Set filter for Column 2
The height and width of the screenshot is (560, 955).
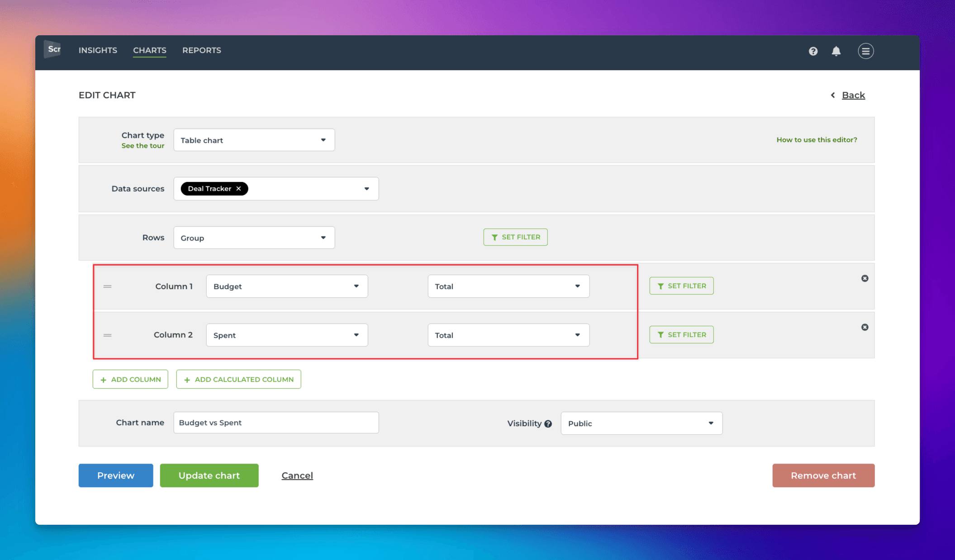(x=681, y=335)
